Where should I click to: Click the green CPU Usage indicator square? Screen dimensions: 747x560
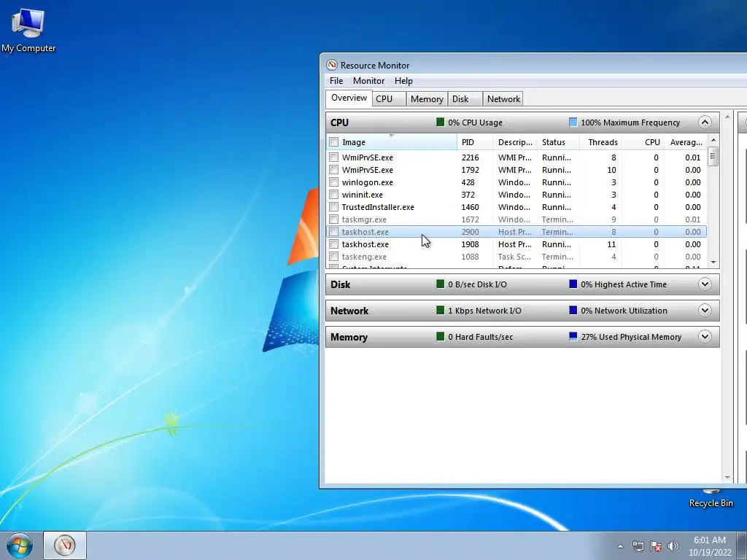pyautogui.click(x=440, y=122)
